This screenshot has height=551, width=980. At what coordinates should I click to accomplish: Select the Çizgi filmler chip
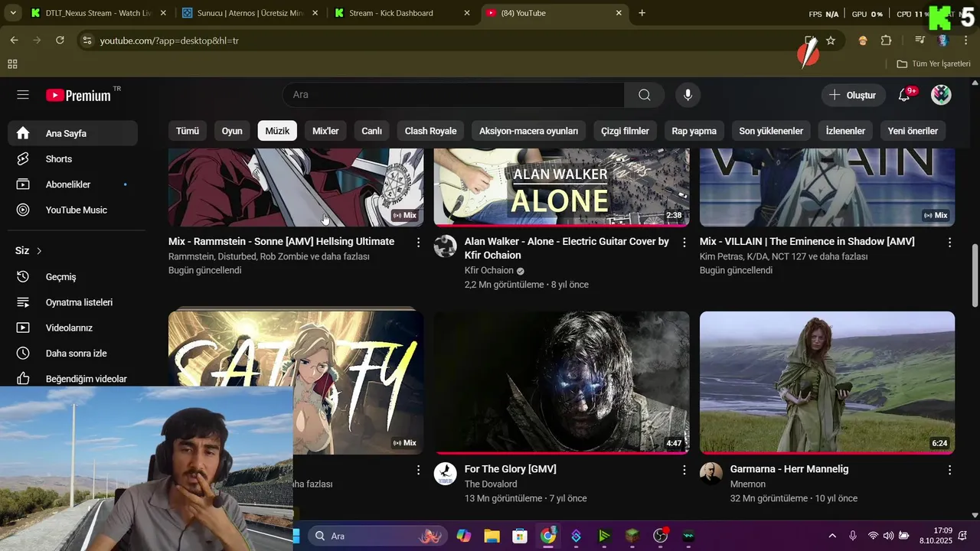pos(625,131)
